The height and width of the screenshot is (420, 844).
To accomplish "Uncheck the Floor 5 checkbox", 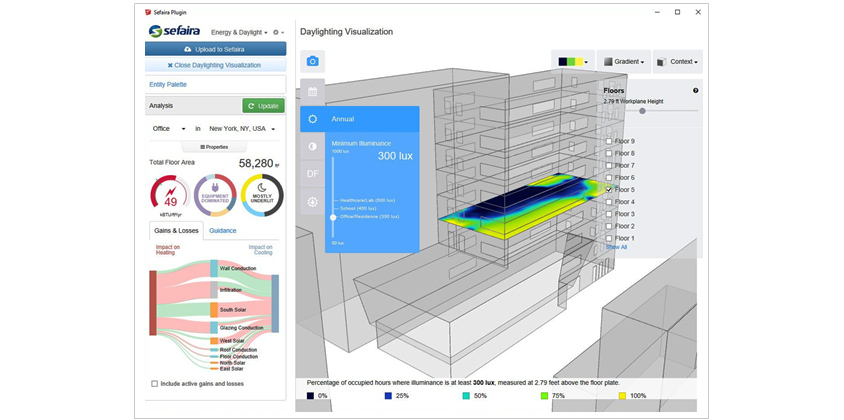I will pyautogui.click(x=609, y=190).
